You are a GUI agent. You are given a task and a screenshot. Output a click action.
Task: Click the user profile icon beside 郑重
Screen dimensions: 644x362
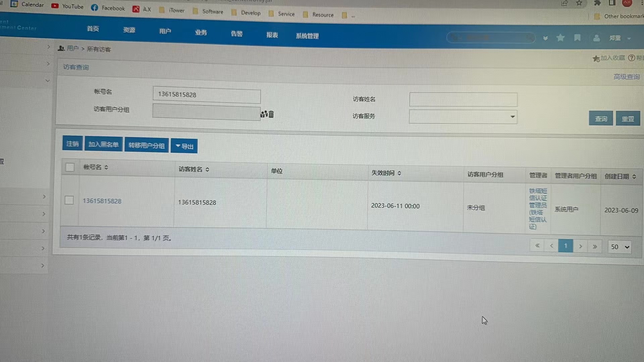(596, 38)
